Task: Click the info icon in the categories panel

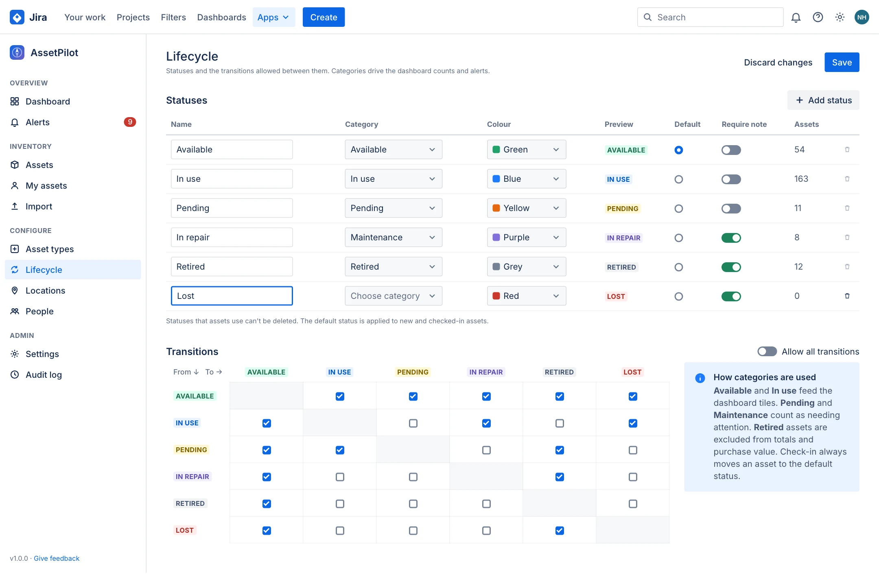Action: pyautogui.click(x=700, y=378)
